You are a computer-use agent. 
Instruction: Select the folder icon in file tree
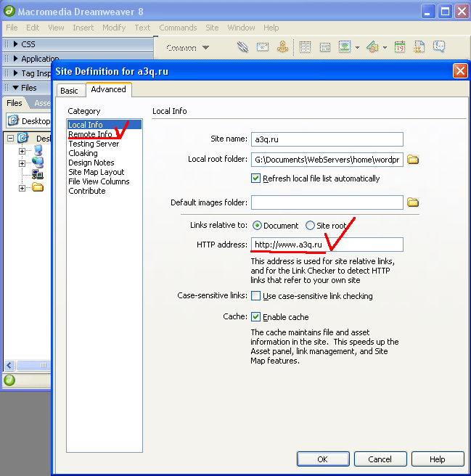[38, 187]
